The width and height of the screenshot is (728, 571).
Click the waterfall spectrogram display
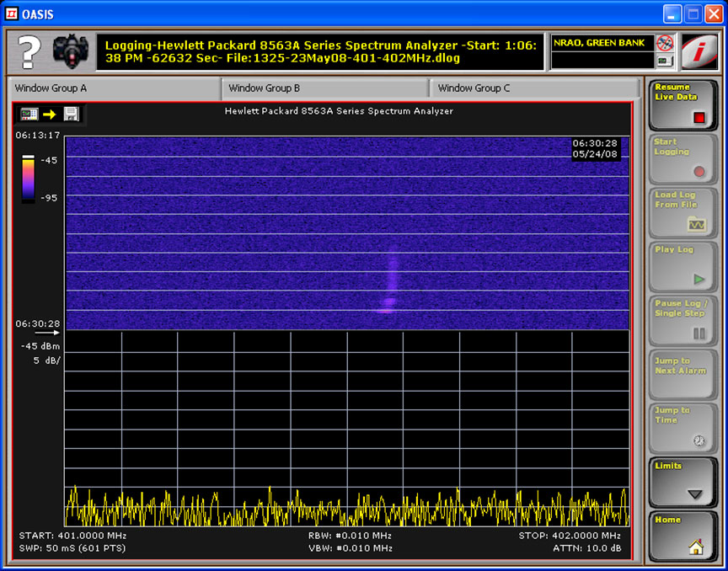(x=347, y=233)
